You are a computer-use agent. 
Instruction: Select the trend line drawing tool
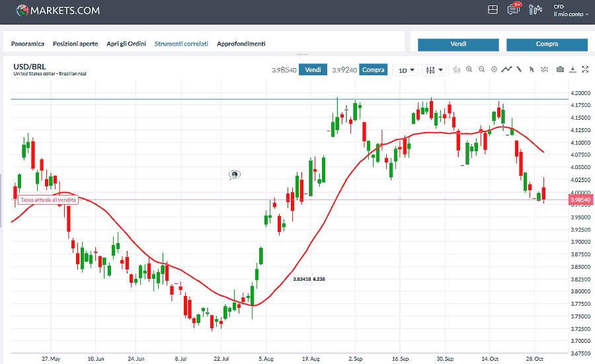507,69
